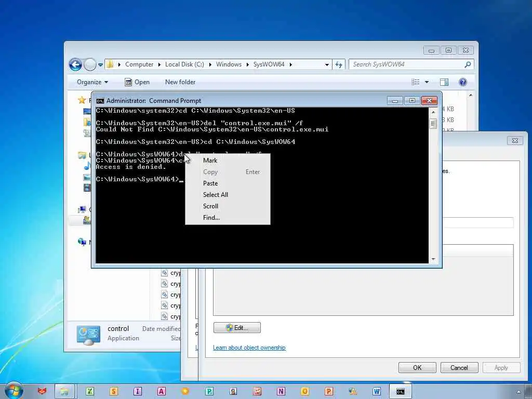
Task: Click the Edit... button in the dialog
Action: pos(237,328)
